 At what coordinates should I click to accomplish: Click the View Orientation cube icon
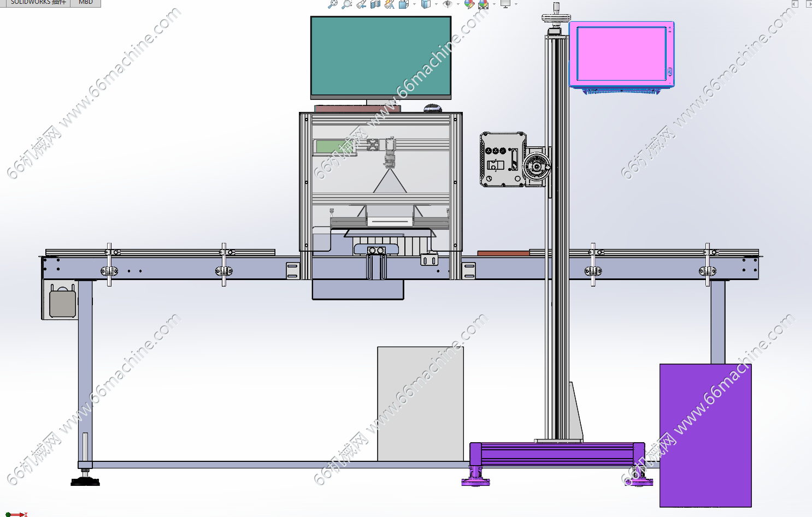tap(404, 4)
